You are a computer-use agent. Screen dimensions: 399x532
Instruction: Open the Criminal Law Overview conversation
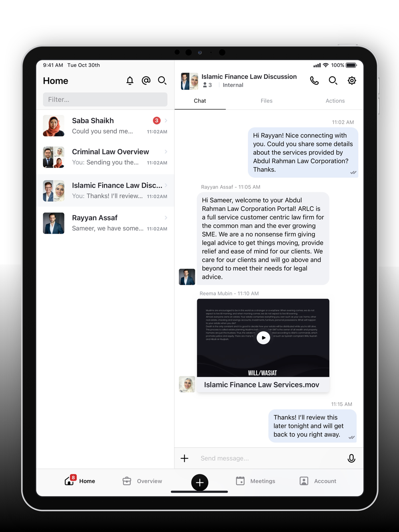coord(105,157)
